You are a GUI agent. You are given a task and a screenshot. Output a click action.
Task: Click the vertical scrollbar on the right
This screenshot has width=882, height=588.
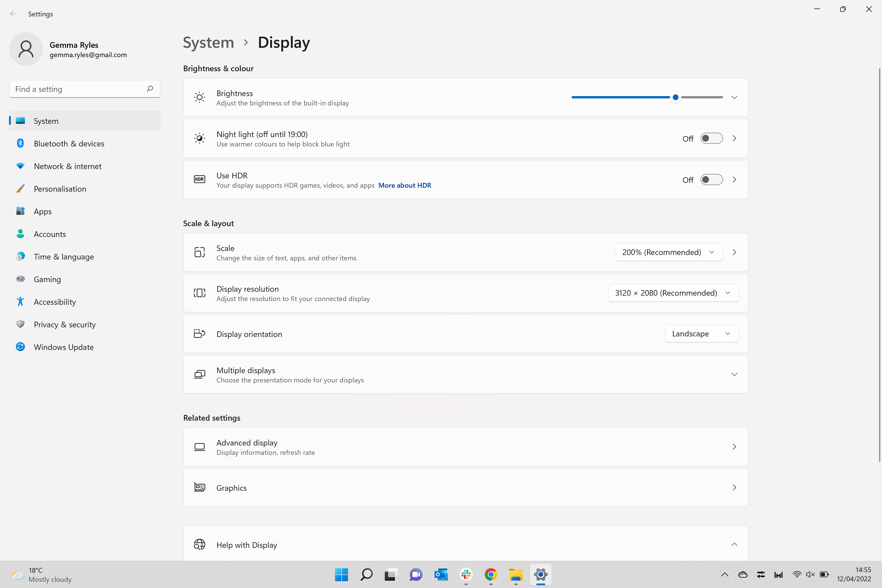point(879,265)
